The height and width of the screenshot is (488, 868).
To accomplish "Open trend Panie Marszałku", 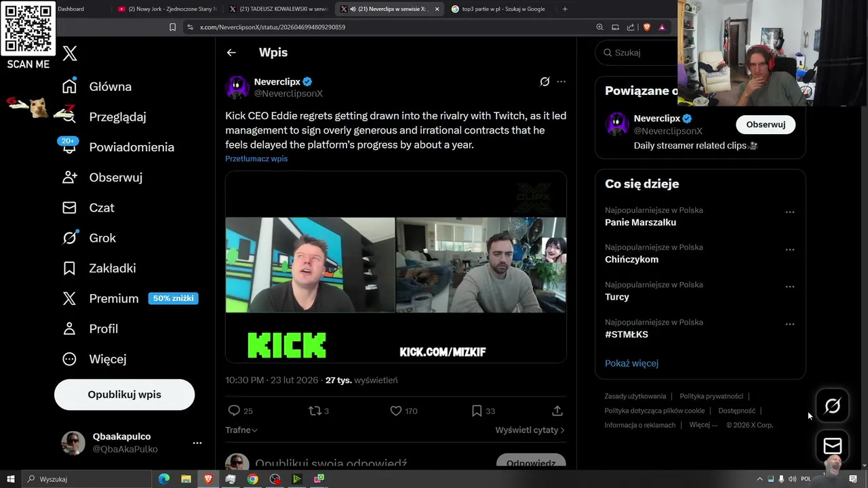I will (640, 222).
